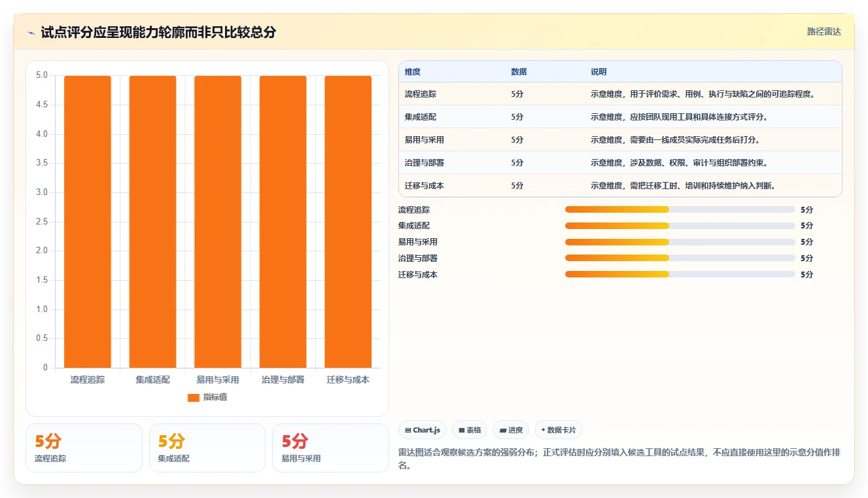Click description starting 示意维度，应按团队现用工具
The height and width of the screenshot is (498, 868).
coord(679,117)
